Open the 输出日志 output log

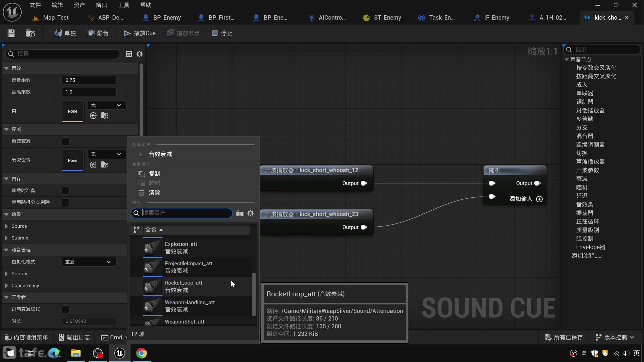point(74,337)
